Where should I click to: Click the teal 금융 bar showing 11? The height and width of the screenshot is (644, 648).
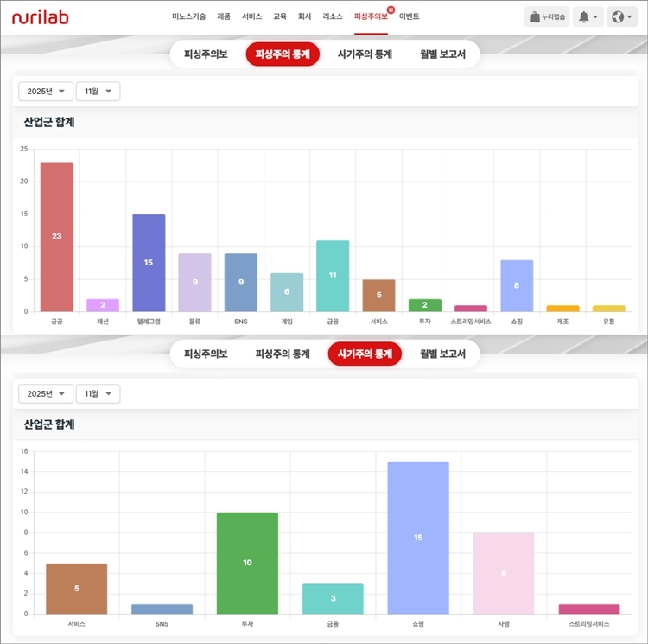(x=333, y=275)
